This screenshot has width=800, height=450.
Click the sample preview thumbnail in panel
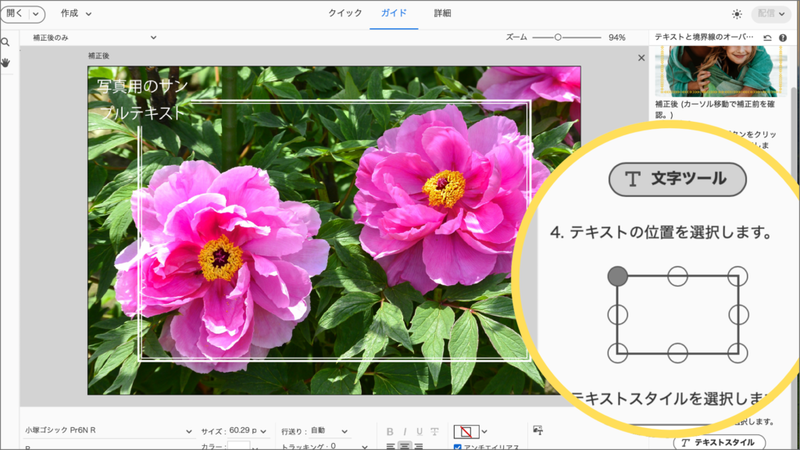point(720,71)
